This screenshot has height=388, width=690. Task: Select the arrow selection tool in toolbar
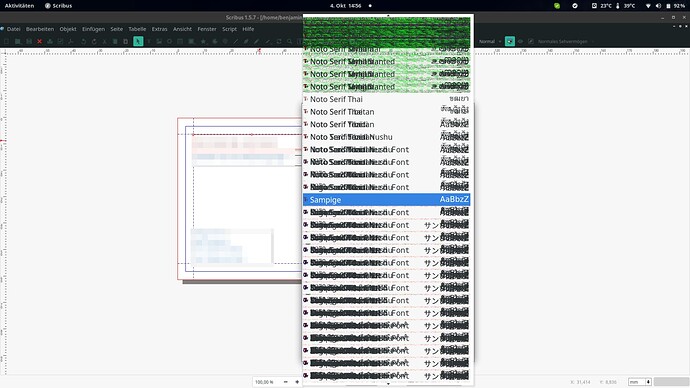pos(138,41)
